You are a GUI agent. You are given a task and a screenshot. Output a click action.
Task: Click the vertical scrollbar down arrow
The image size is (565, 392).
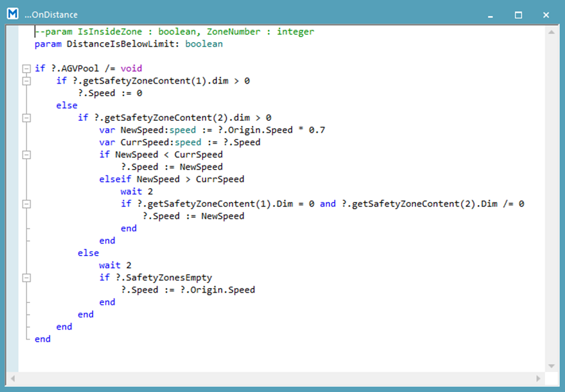point(551,366)
